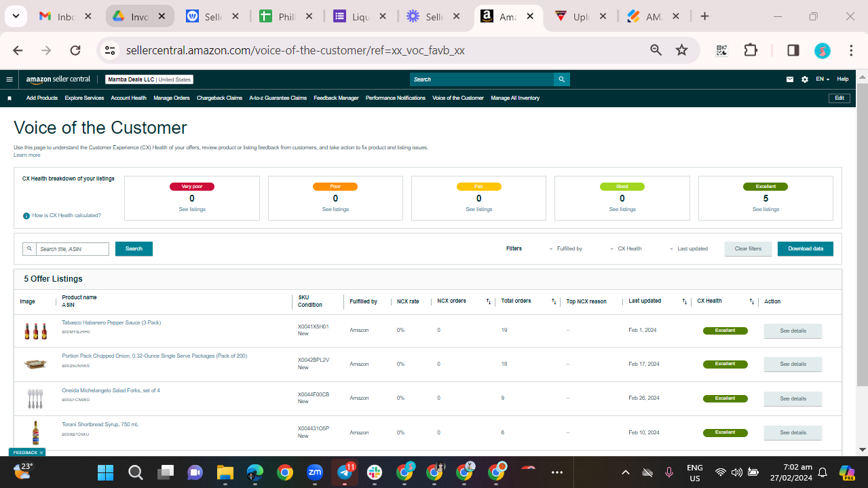Click the Seller Central top search field
Viewport: 868px width, 488px height.
pos(482,79)
